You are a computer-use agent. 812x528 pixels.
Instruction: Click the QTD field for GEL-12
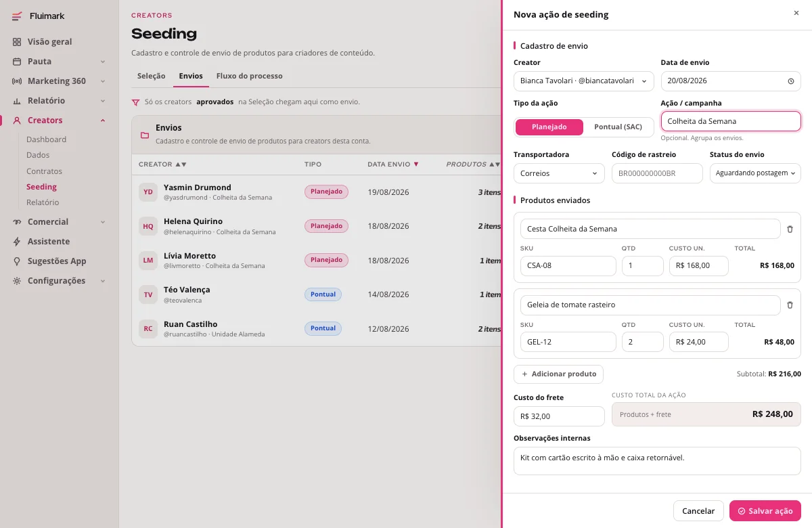(643, 342)
